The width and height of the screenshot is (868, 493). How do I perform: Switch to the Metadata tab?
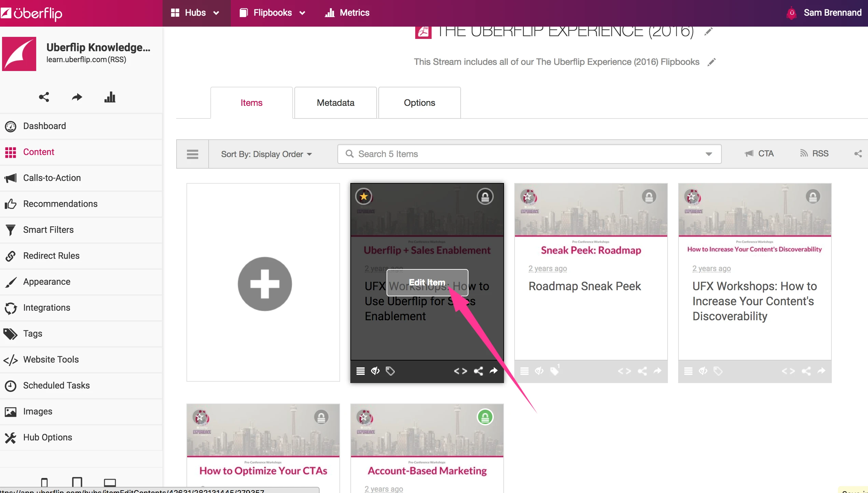[x=335, y=103]
